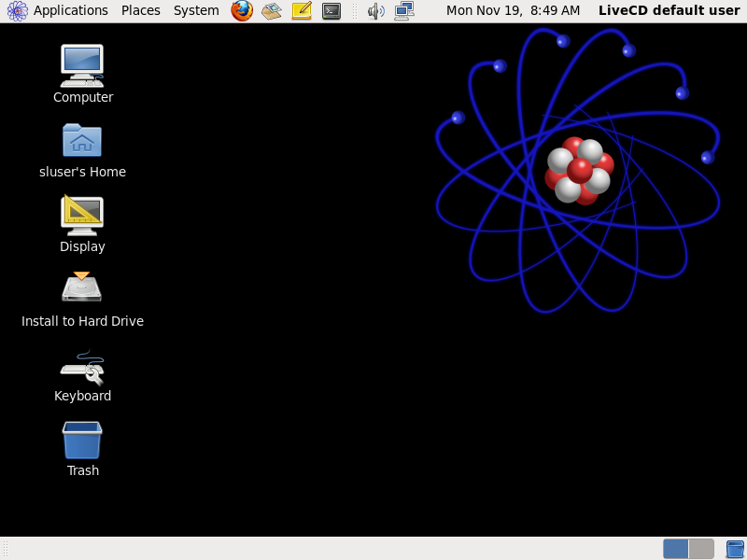Open the clock showing Mon Nov 19
The height and width of the screenshot is (560, 747).
(513, 10)
